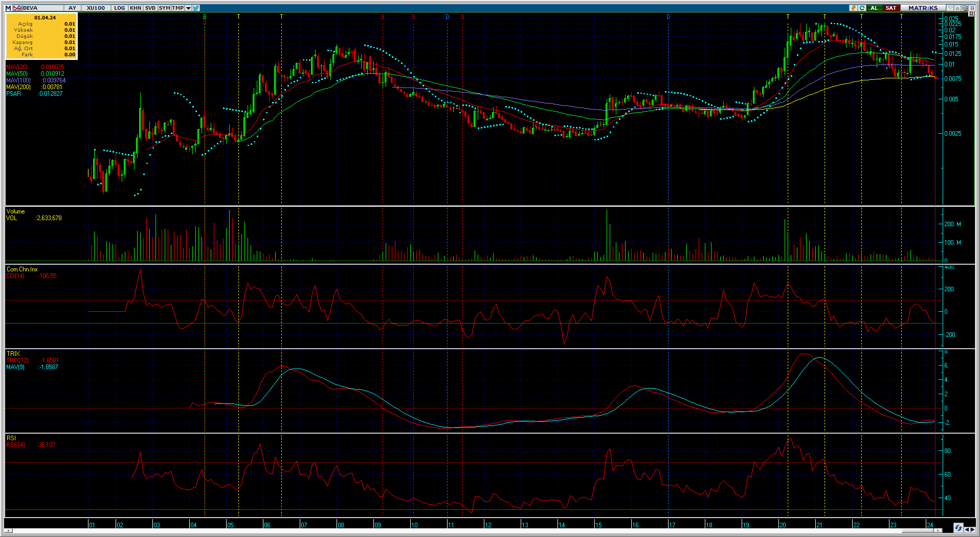The image size is (980, 537).
Task: Toggle the SVD option
Action: pyautogui.click(x=150, y=8)
